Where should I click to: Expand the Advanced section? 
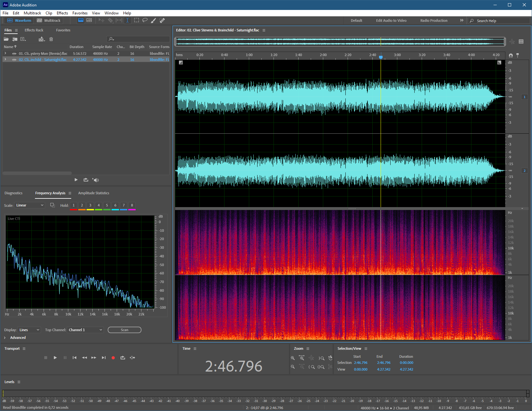[x=15, y=338]
